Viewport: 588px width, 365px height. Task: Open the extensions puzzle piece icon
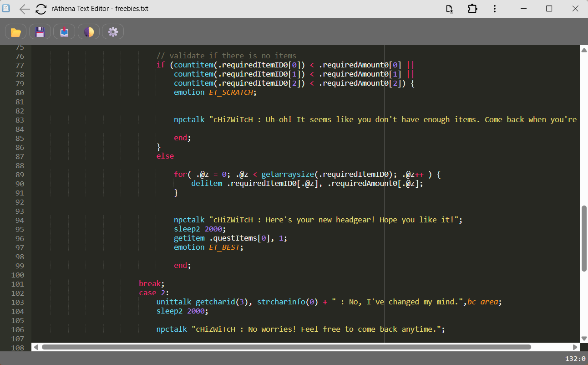472,9
